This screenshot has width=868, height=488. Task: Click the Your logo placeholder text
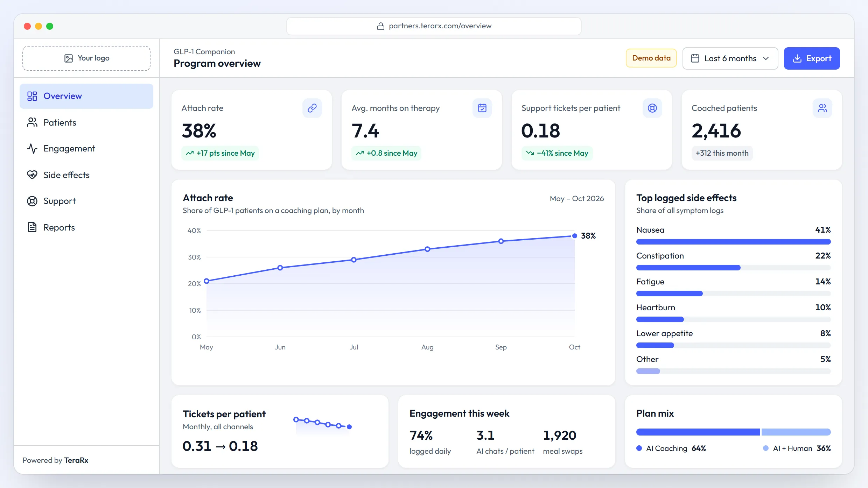93,58
